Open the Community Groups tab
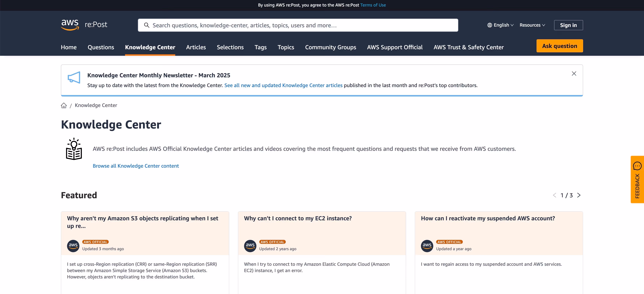Viewport: 644px width, 294px height. tap(331, 47)
